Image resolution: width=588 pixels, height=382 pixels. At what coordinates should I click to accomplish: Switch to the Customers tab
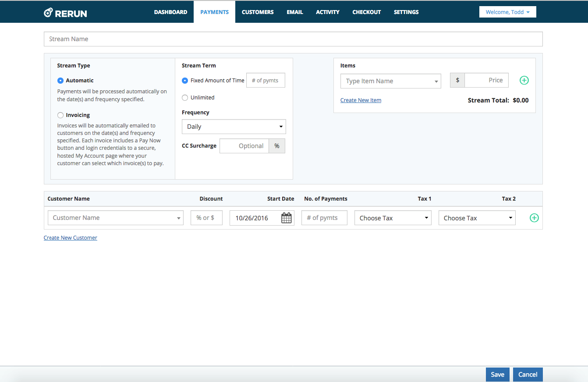click(x=258, y=12)
